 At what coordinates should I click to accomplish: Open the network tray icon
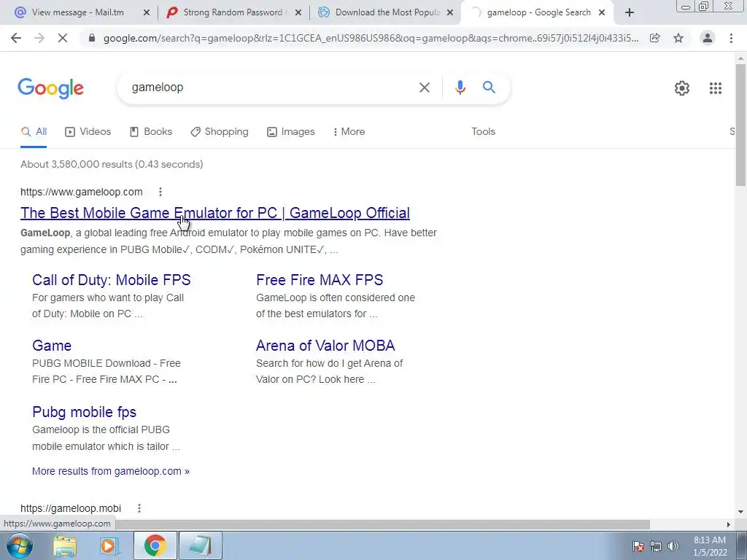656,546
